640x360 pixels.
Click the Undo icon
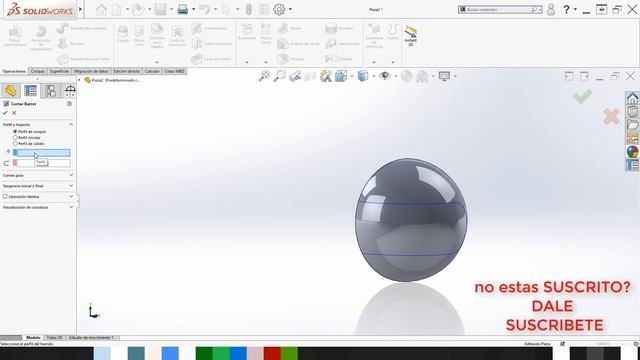[204, 9]
